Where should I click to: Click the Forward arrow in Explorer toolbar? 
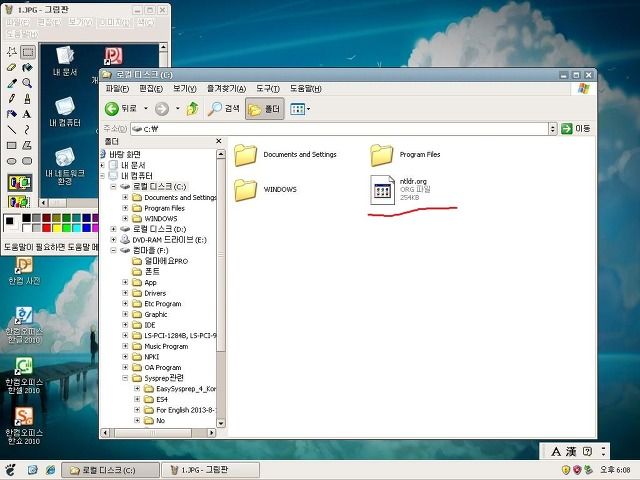[x=162, y=109]
